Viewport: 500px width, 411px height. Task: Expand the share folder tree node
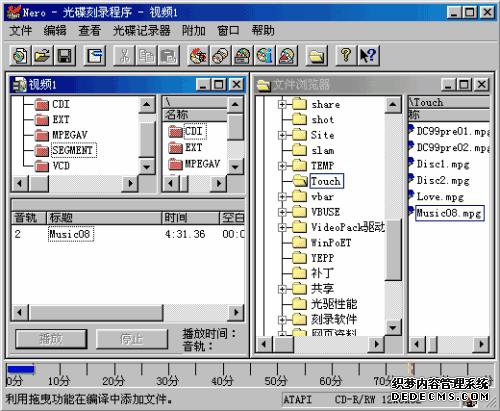[x=282, y=104]
